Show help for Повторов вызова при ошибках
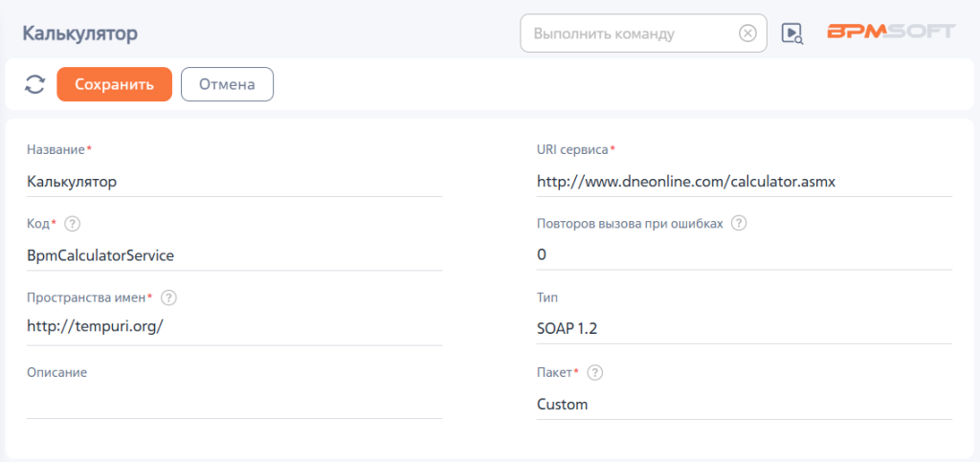The width and height of the screenshot is (980, 462). 739,224
